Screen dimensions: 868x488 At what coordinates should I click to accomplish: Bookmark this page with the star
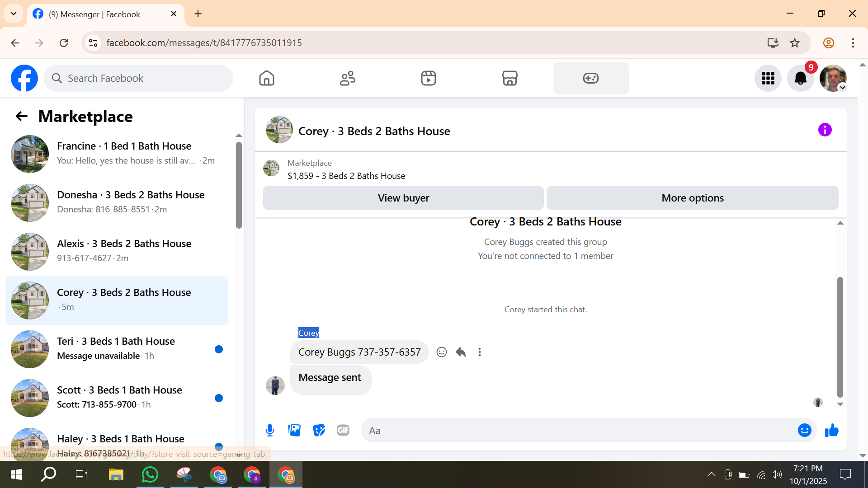click(795, 43)
